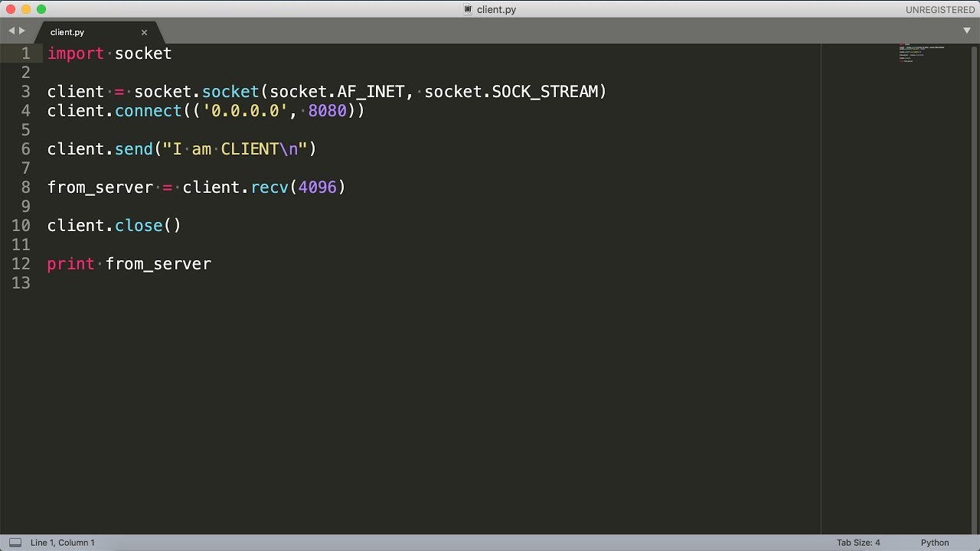Click the file icon in title bar
Screen dimensions: 980x551
click(468, 10)
